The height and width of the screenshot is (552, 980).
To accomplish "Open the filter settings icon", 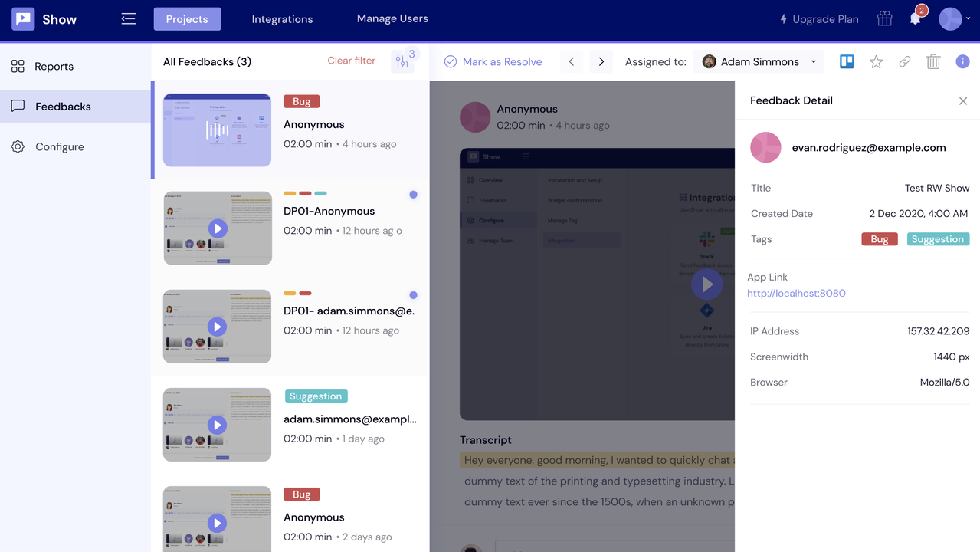I will 402,62.
